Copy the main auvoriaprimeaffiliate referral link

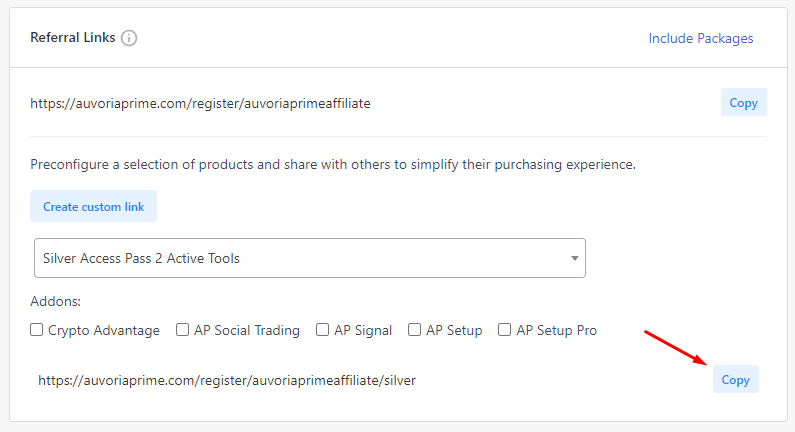point(743,102)
